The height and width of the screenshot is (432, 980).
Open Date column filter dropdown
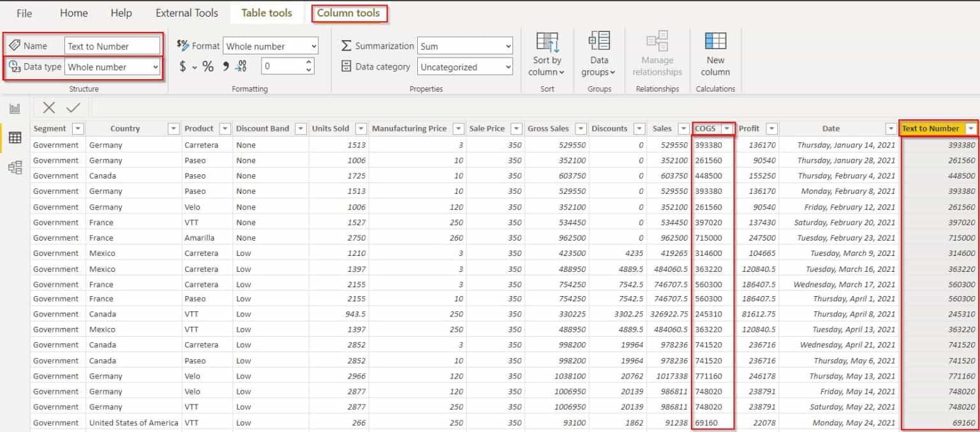pyautogui.click(x=891, y=128)
